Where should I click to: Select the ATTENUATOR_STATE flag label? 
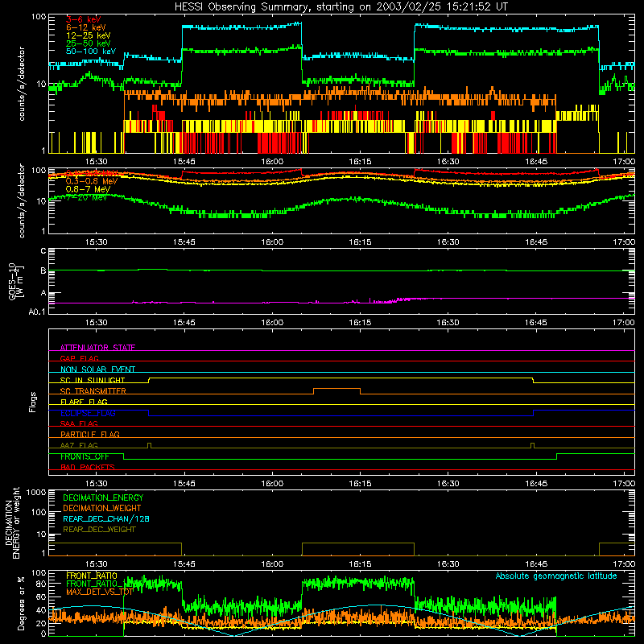click(97, 348)
